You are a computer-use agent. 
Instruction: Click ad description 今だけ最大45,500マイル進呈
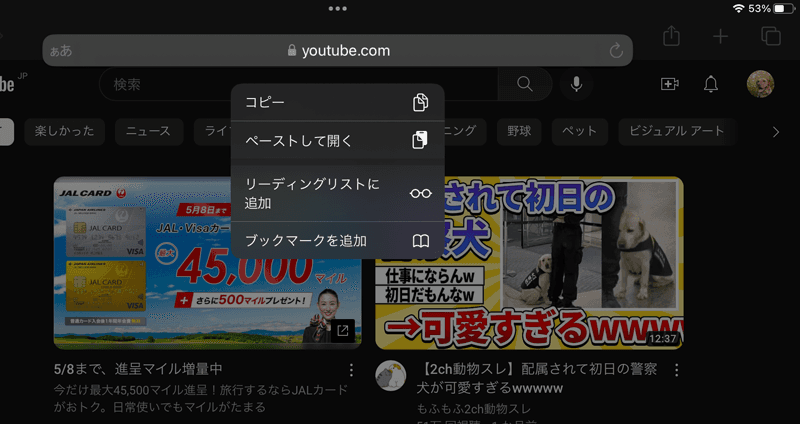pos(201,398)
